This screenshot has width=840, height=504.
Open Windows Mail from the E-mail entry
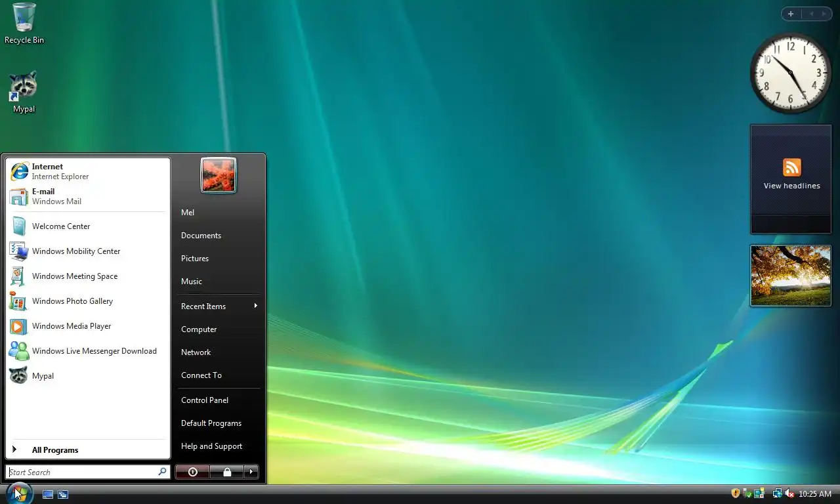click(88, 196)
